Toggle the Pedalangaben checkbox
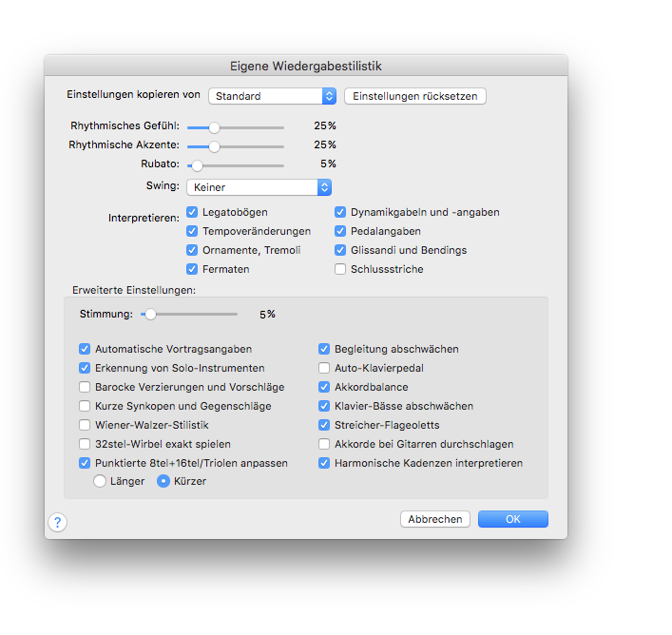Image resolution: width=672 pixels, height=635 pixels. [340, 231]
